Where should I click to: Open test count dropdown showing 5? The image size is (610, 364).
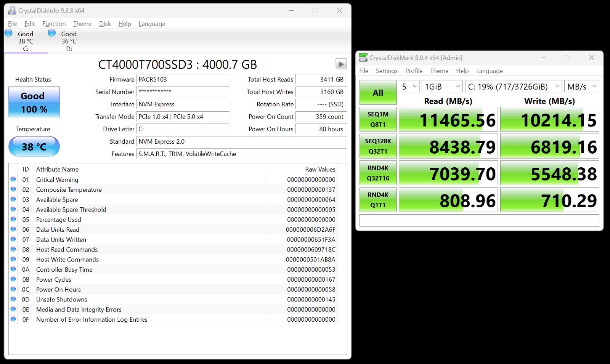[409, 87]
